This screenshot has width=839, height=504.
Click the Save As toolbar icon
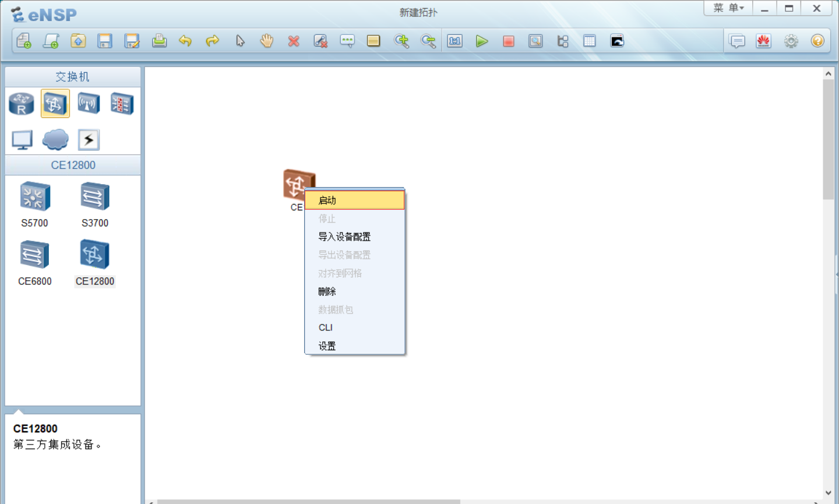[132, 41]
